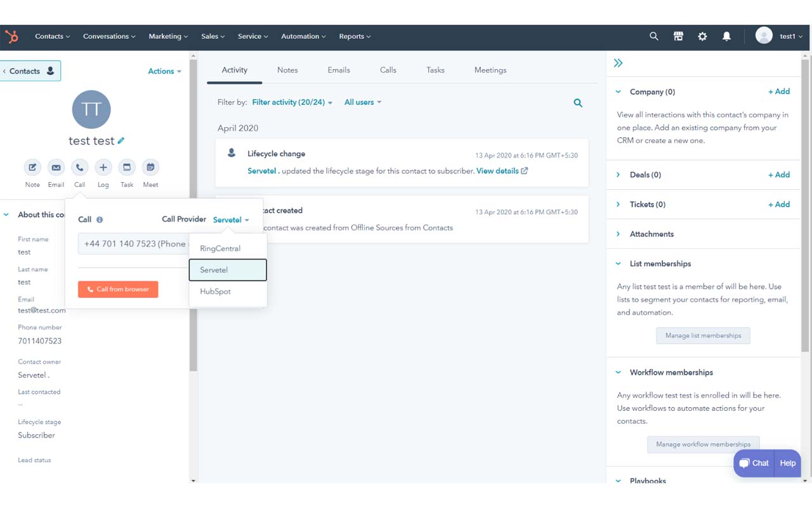Click Servetel link in lifecycle activity
812x508 pixels.
coord(263,171)
